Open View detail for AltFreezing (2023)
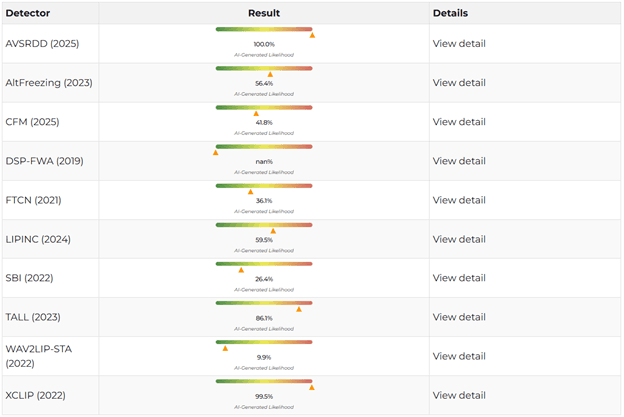Viewport: 624px width, 417px height. 459,83
